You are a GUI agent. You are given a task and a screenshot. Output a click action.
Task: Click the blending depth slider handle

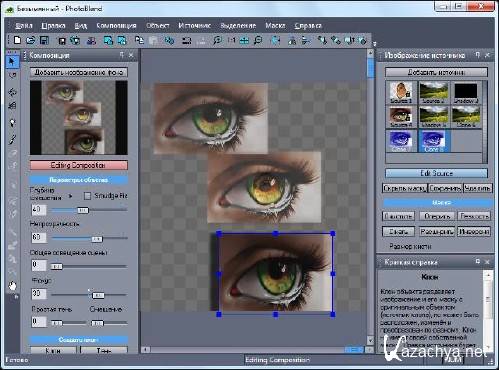tap(83, 210)
